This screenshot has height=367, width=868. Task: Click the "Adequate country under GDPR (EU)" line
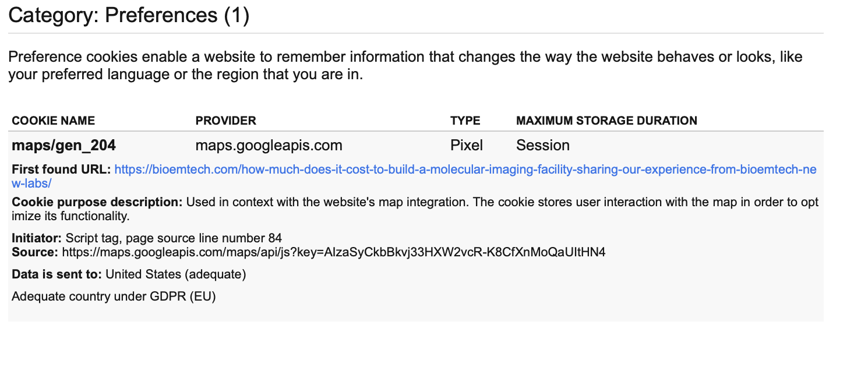[114, 297]
